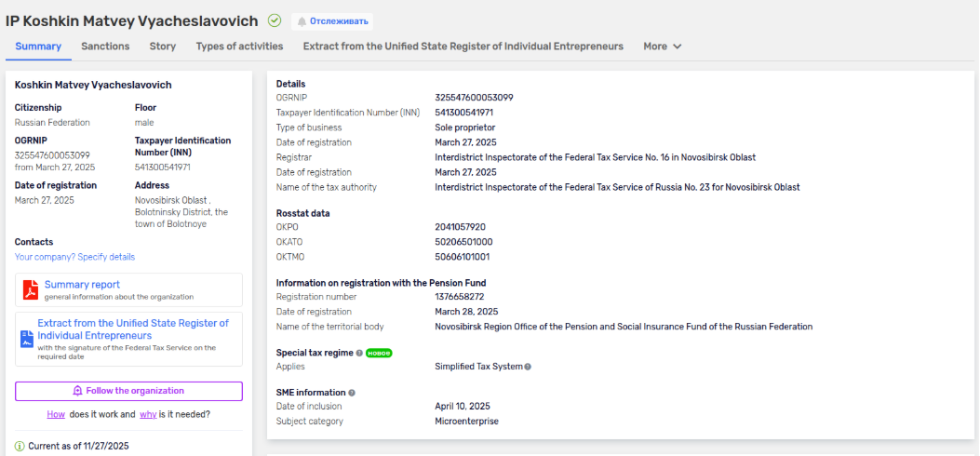The image size is (980, 456).
Task: Click the help icon next to Special tax regime
Action: click(x=359, y=353)
